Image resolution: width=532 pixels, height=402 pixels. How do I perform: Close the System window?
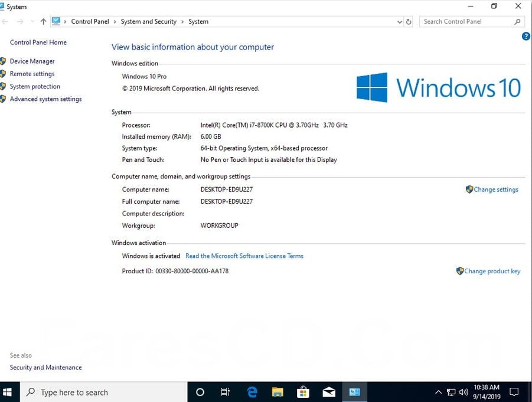click(518, 6)
